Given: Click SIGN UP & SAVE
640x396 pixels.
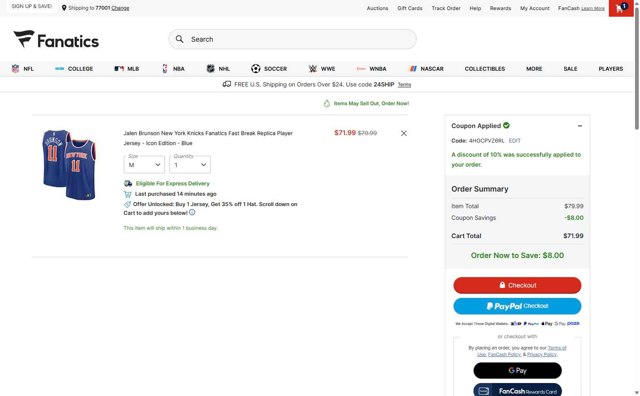Looking at the screenshot, I should tap(31, 6).
